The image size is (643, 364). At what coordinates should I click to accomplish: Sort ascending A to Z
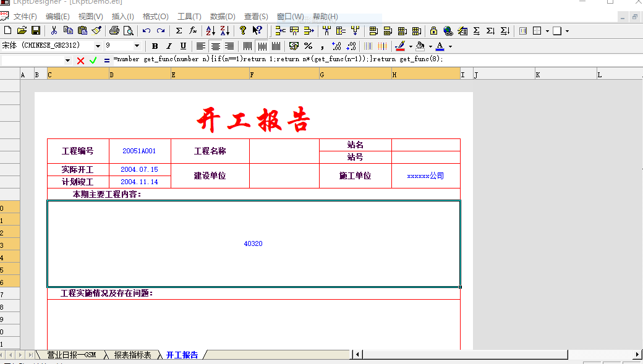coord(211,30)
